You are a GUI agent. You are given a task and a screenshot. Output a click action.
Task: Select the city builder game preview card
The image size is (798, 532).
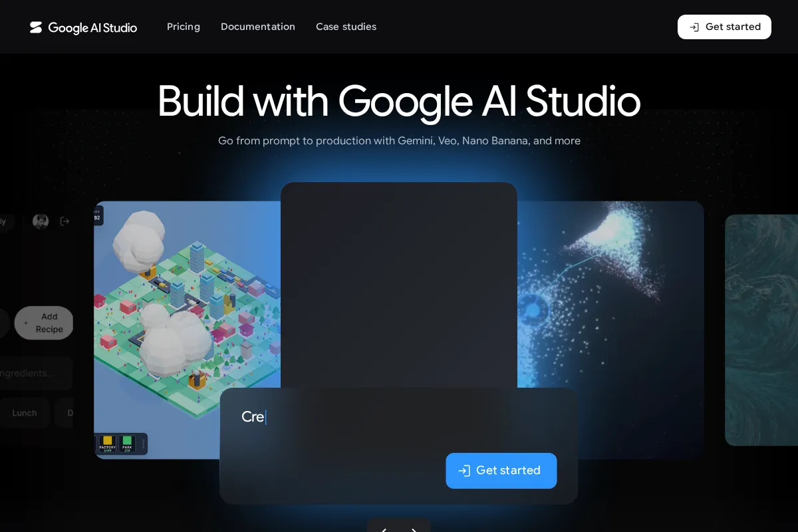tap(187, 330)
